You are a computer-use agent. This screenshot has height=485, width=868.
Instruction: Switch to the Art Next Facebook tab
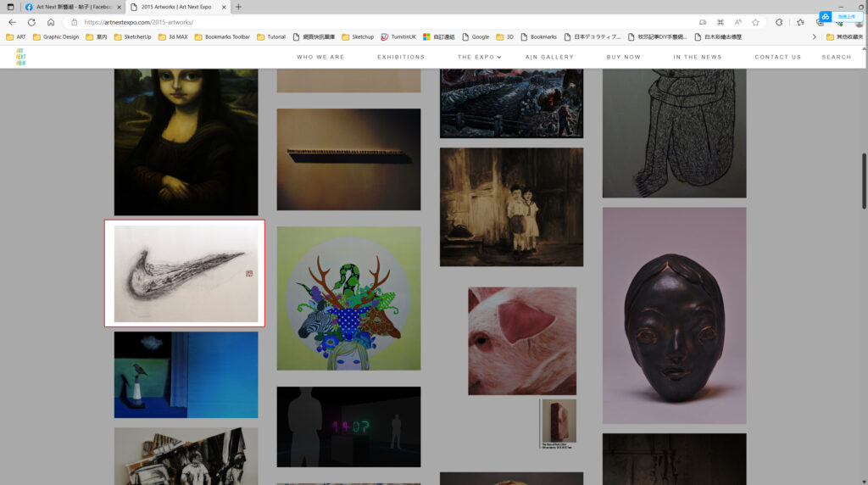73,7
